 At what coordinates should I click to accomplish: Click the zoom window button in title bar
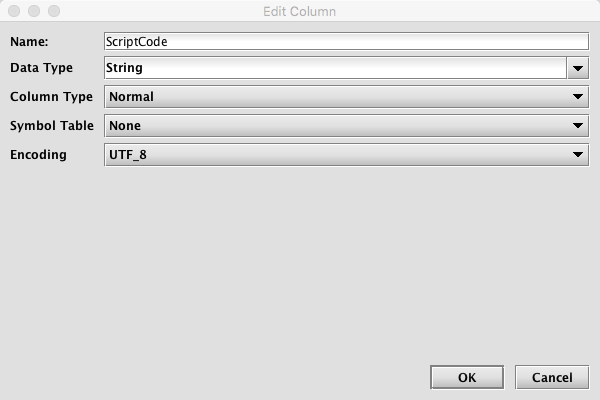54,11
